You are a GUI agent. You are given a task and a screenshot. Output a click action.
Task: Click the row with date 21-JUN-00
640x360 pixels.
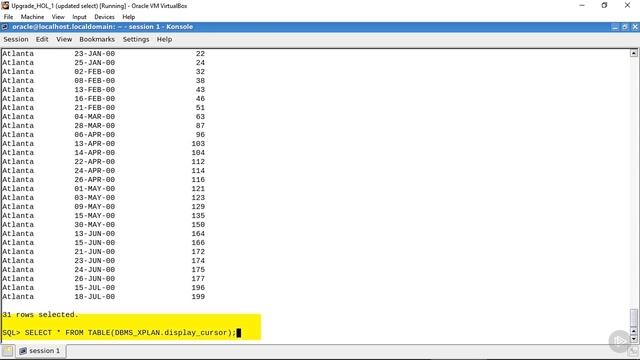click(x=103, y=251)
